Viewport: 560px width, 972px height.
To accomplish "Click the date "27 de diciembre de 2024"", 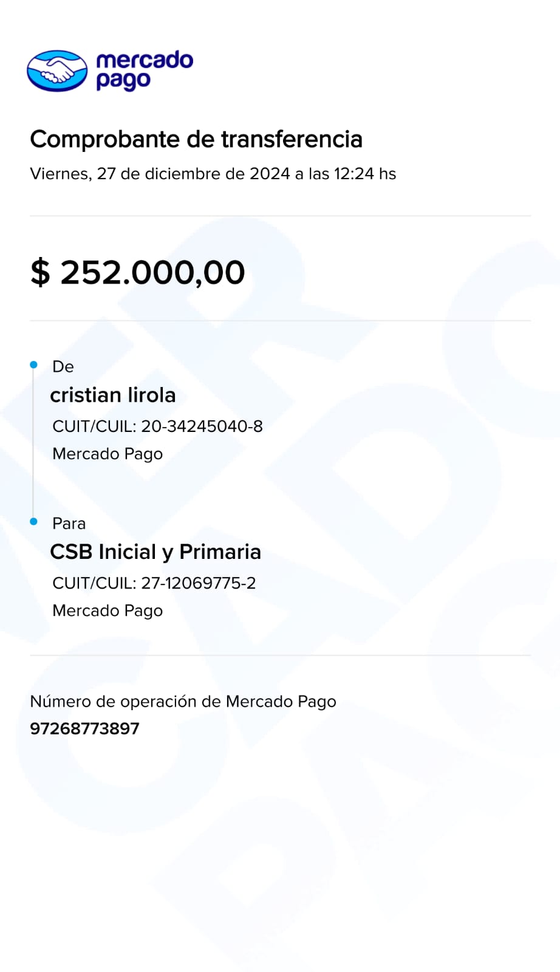I will [x=193, y=174].
